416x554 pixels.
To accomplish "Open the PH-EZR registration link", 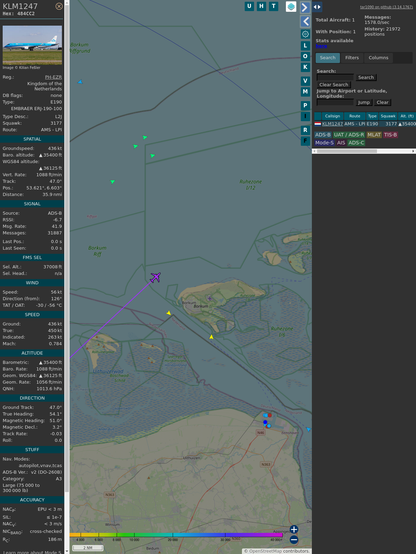I will point(53,77).
